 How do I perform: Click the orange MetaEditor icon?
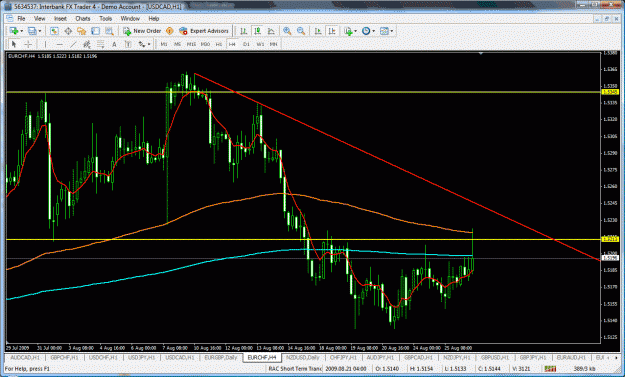pos(169,31)
